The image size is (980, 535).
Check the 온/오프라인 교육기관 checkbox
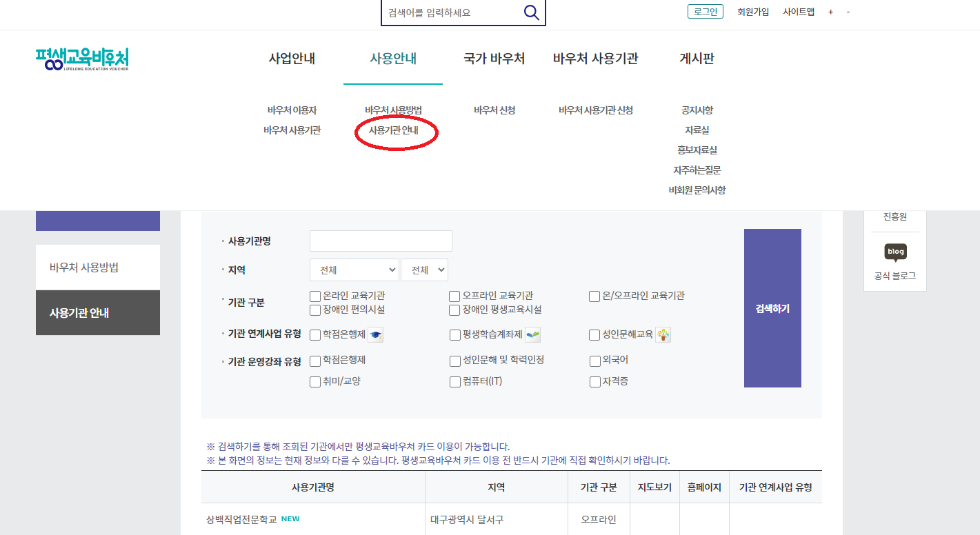coord(594,296)
